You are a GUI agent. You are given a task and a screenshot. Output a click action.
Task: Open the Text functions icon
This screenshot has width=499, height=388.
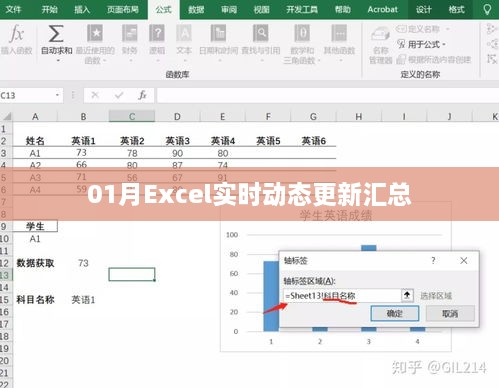pos(184,33)
